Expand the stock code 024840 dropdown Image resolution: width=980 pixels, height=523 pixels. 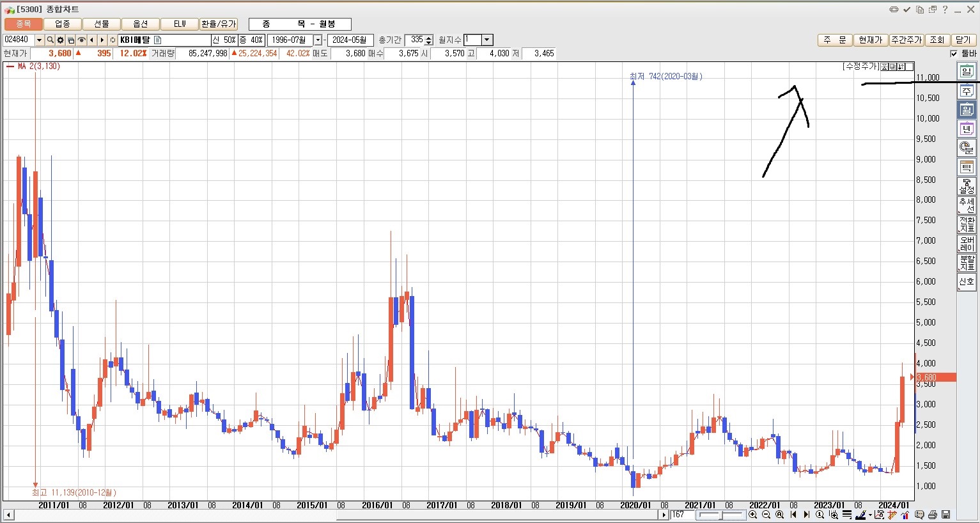39,40
